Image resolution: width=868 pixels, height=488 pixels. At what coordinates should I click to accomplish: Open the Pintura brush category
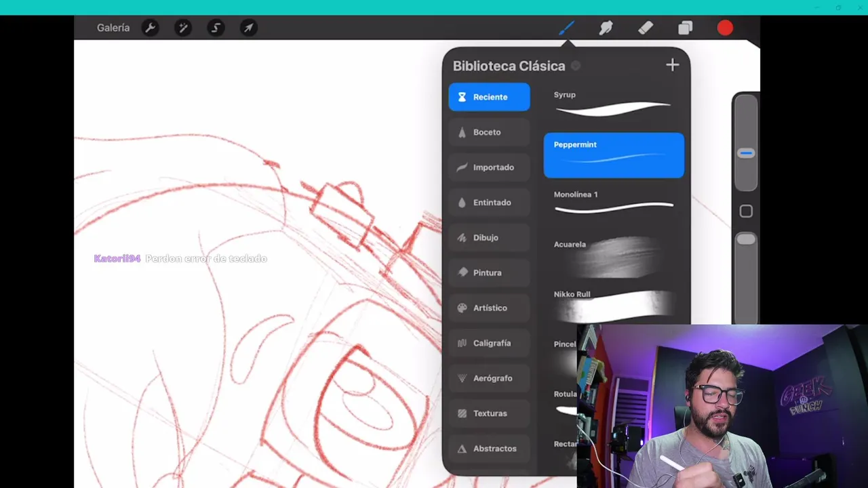pos(489,272)
